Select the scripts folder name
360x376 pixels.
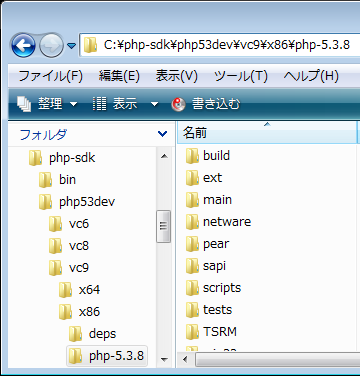(222, 288)
